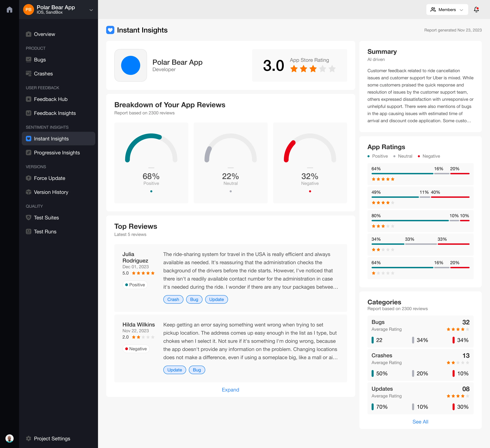The width and height of the screenshot is (490, 448).
Task: Select the Positive carousel dot indicator
Action: pyautogui.click(x=151, y=191)
